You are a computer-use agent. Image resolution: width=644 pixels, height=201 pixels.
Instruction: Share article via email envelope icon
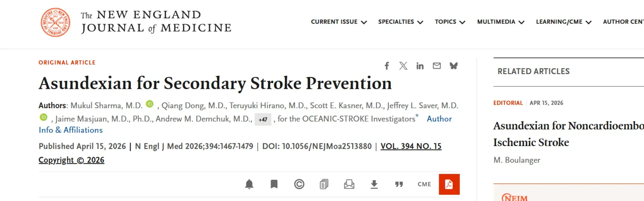pos(437,66)
